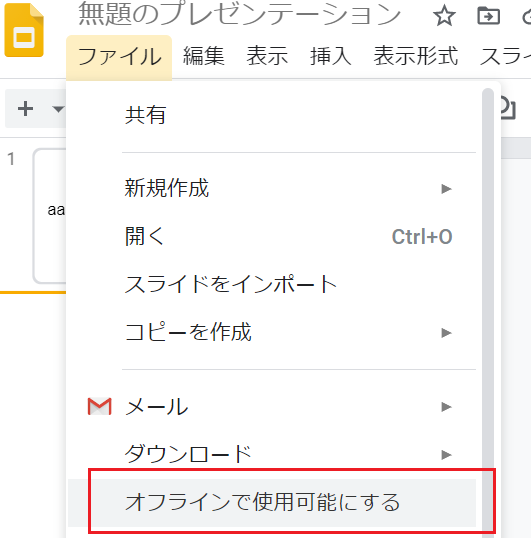Open the new-slide layout dropdown arrow
Image resolution: width=531 pixels, height=538 pixels.
click(58, 109)
